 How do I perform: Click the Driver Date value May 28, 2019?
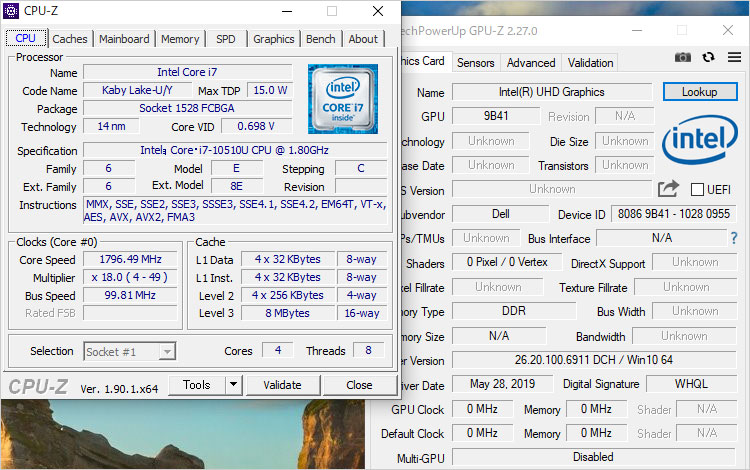click(502, 383)
